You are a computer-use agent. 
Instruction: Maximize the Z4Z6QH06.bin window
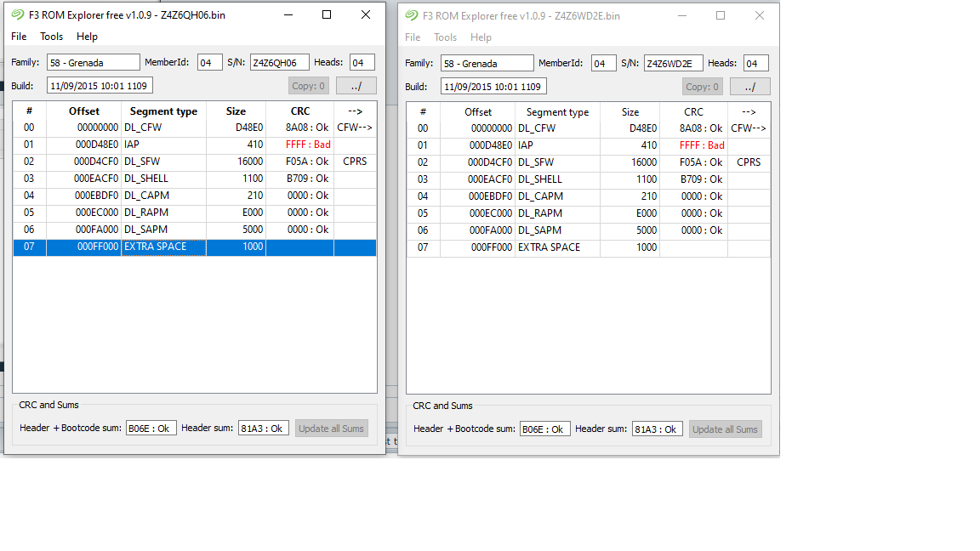pyautogui.click(x=327, y=14)
